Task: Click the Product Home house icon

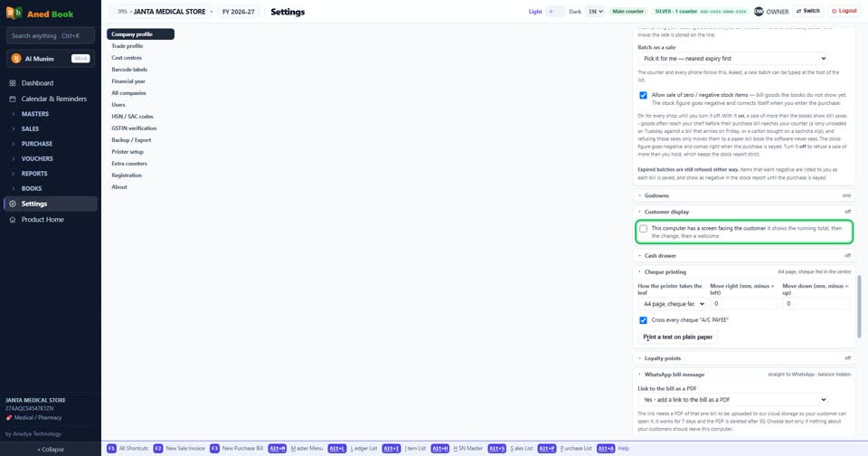Action: pos(12,220)
